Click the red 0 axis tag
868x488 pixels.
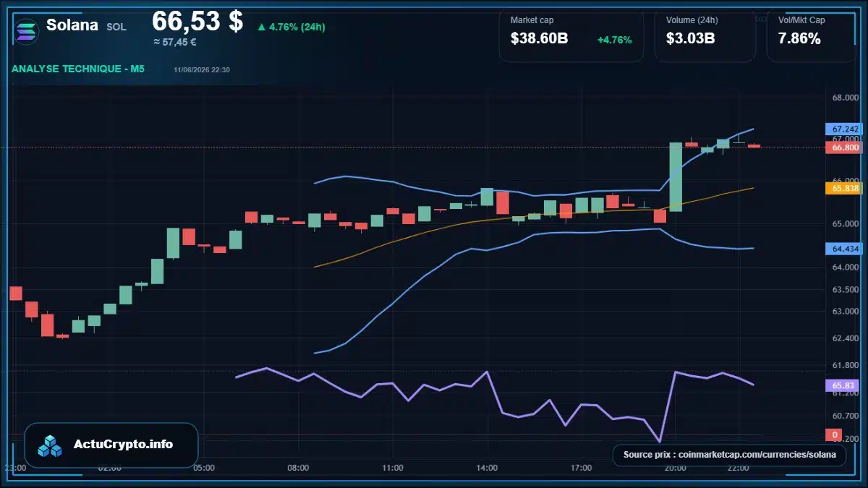click(834, 435)
